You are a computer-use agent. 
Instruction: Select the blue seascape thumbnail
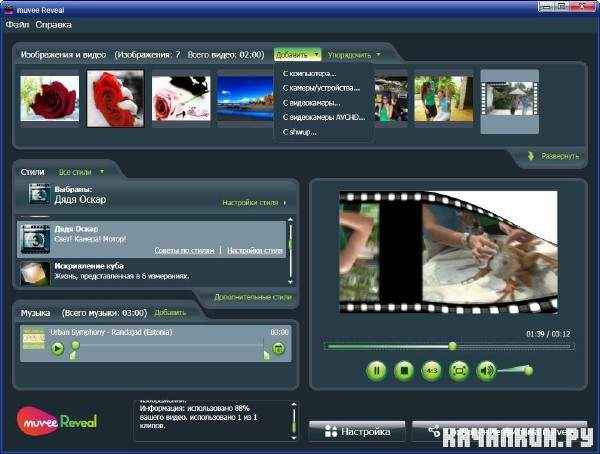point(245,98)
